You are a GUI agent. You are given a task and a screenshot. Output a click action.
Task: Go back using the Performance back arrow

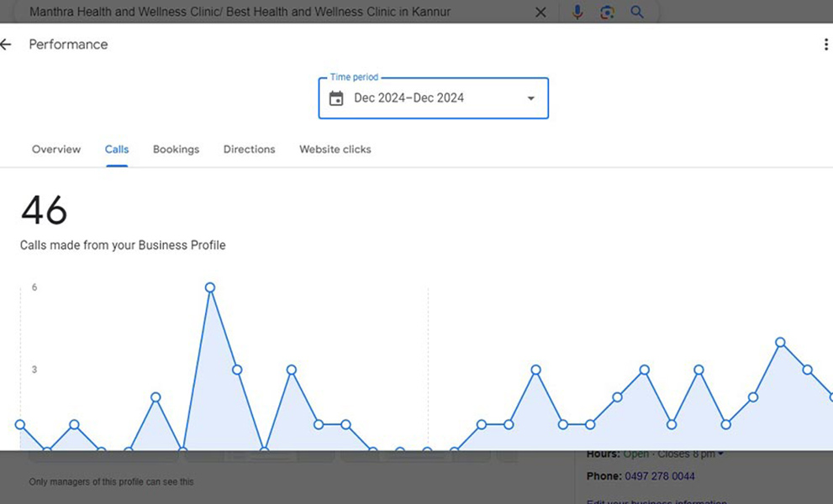click(6, 45)
